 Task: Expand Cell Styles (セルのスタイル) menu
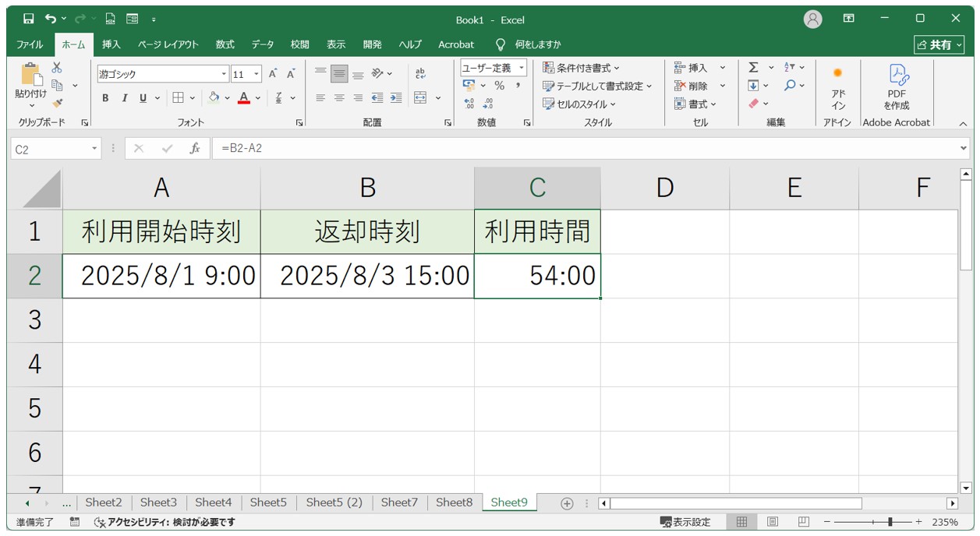(579, 104)
